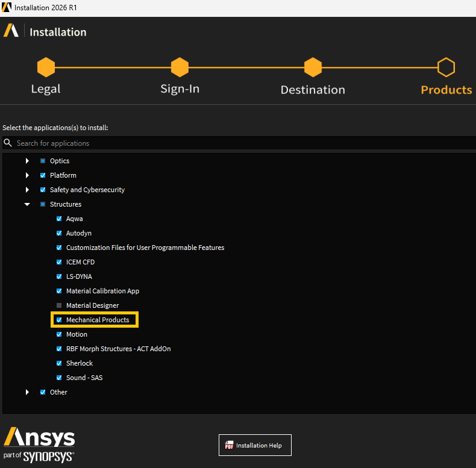The width and height of the screenshot is (476, 468).
Task: Expand the Other tree node
Action: (27, 392)
